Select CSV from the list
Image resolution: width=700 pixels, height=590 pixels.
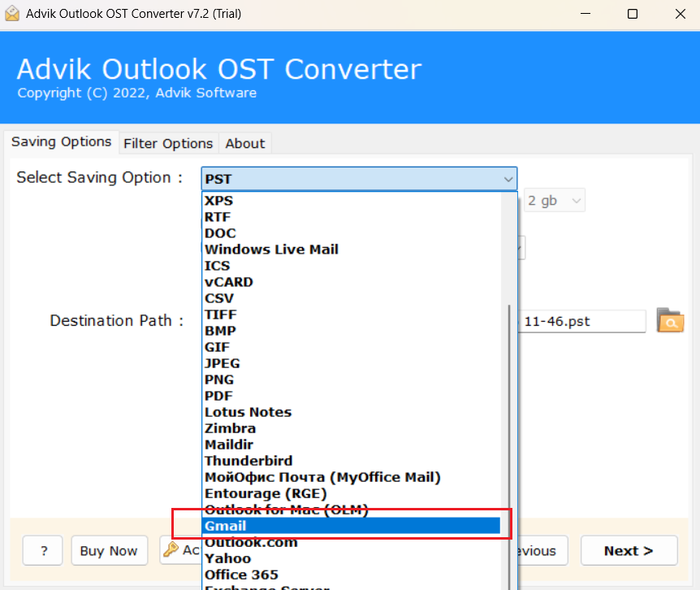coord(352,298)
